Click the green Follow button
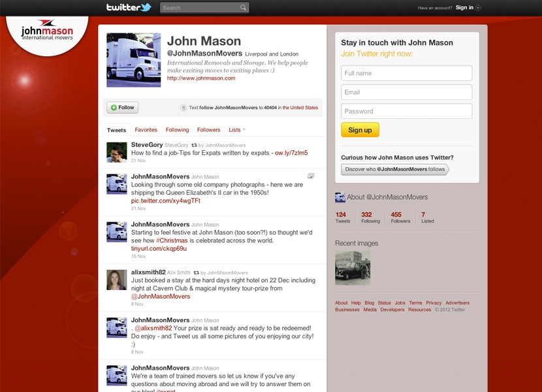The height and width of the screenshot is (392, 542). point(122,108)
